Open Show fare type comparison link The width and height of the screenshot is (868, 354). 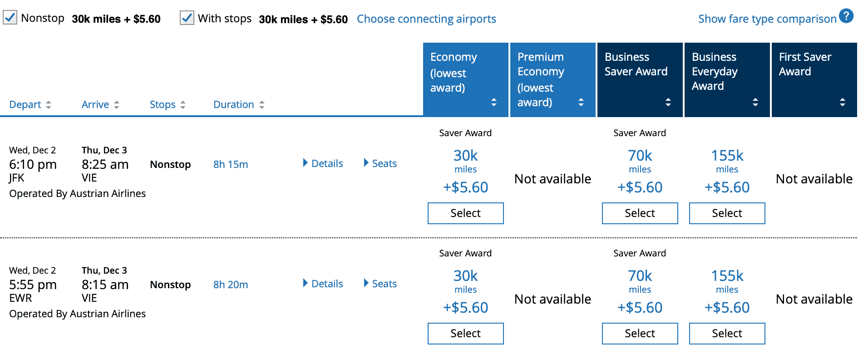(x=767, y=19)
